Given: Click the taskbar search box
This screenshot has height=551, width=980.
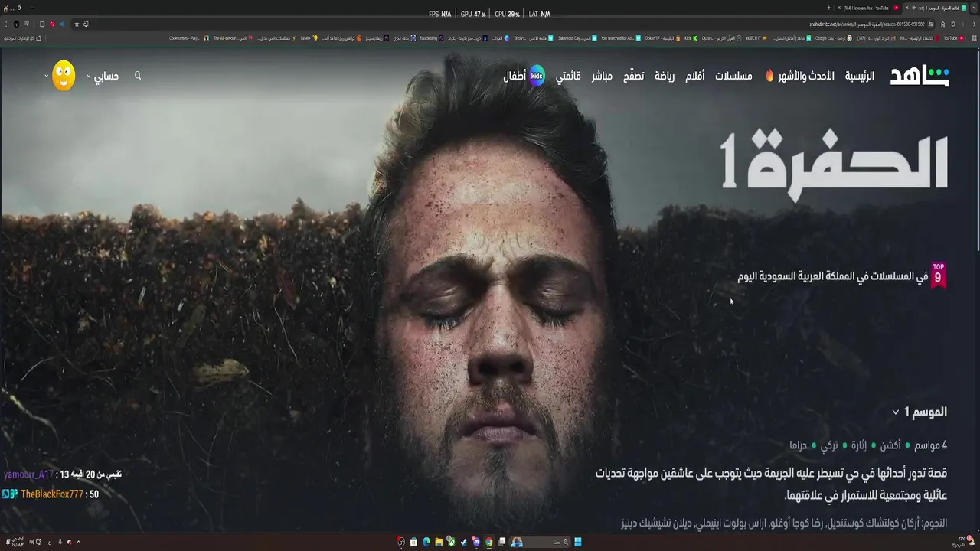Looking at the screenshot, I should (540, 542).
